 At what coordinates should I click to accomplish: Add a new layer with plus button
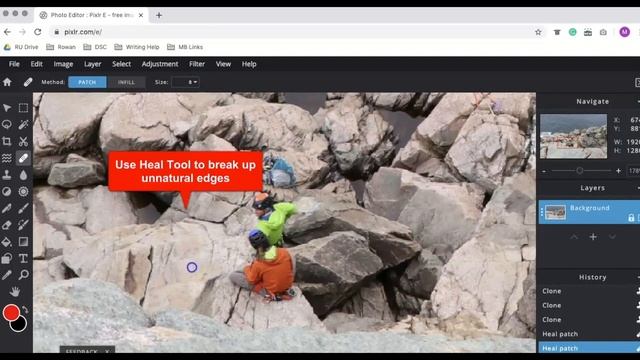593,237
